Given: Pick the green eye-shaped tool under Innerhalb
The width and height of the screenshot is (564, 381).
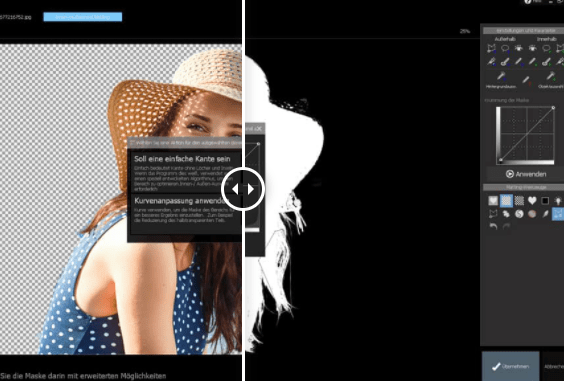Looking at the screenshot, I should pos(533,48).
